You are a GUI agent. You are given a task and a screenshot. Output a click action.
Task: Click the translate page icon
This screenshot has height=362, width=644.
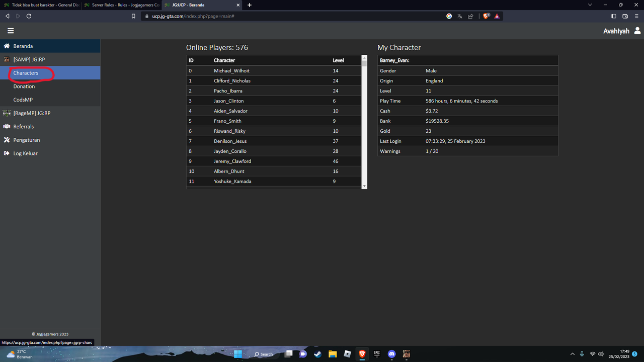click(x=460, y=16)
